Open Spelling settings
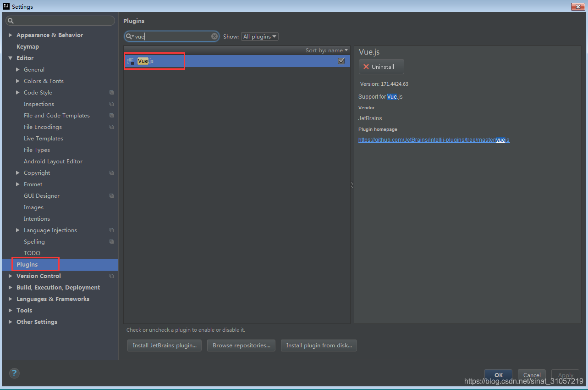Viewport: 588px width, 390px height. [34, 241]
